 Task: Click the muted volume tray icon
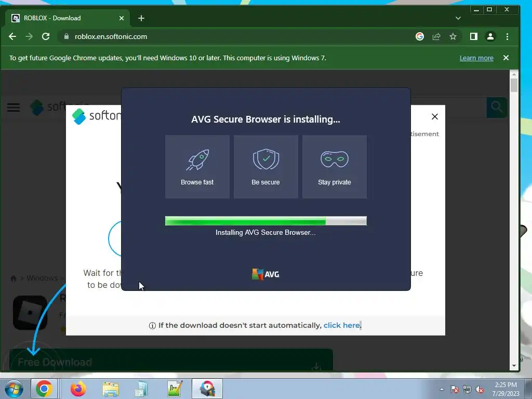point(480,390)
